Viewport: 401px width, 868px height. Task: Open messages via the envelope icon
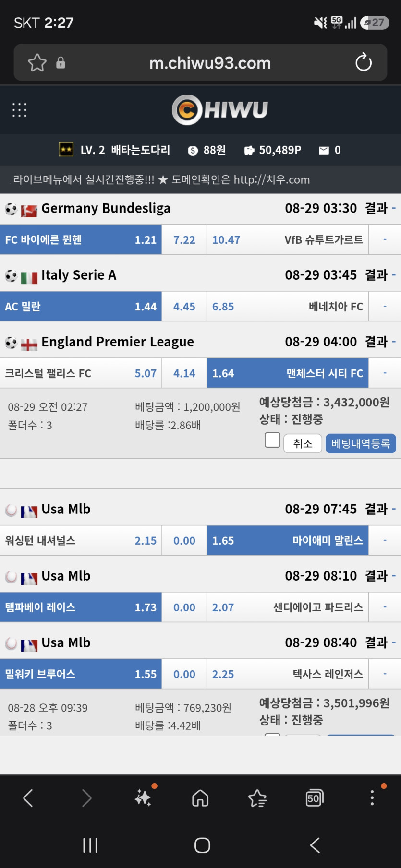click(324, 151)
